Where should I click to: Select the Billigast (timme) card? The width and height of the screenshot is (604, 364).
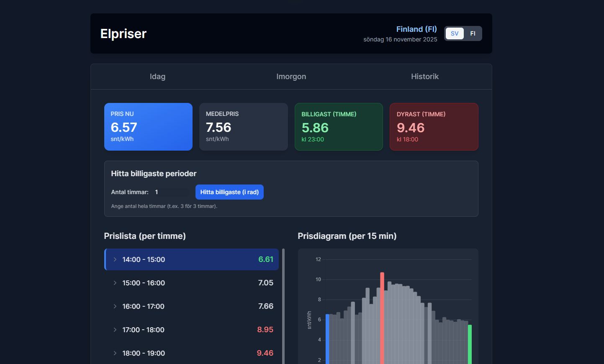(339, 127)
